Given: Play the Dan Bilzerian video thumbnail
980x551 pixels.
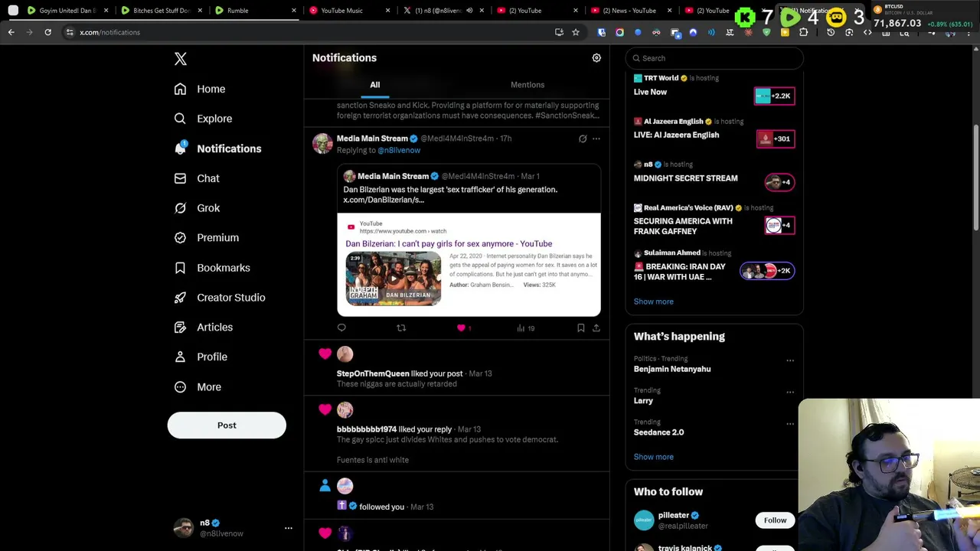Looking at the screenshot, I should click(393, 279).
